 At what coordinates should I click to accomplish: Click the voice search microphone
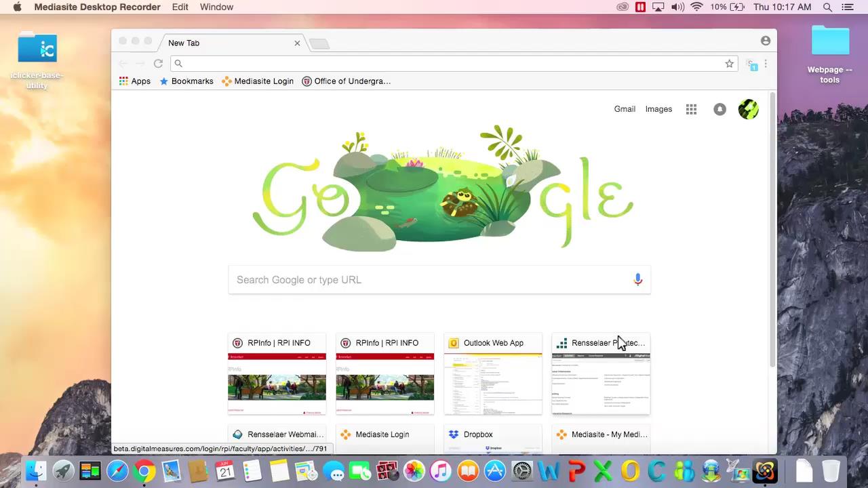point(637,280)
